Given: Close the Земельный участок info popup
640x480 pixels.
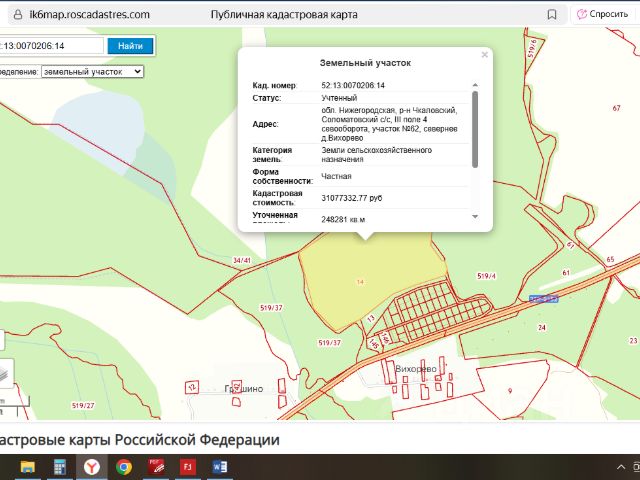Looking at the screenshot, I should [x=484, y=55].
